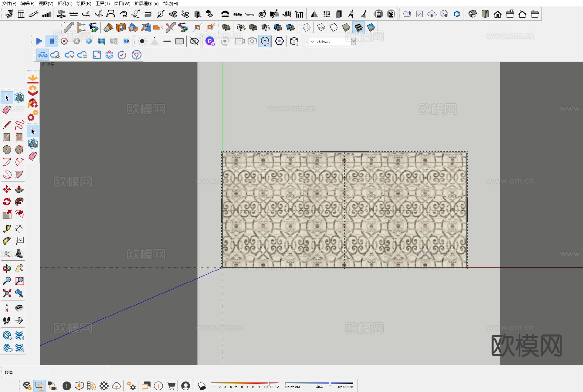Pick the Pencil line tool

pyautogui.click(x=7, y=125)
